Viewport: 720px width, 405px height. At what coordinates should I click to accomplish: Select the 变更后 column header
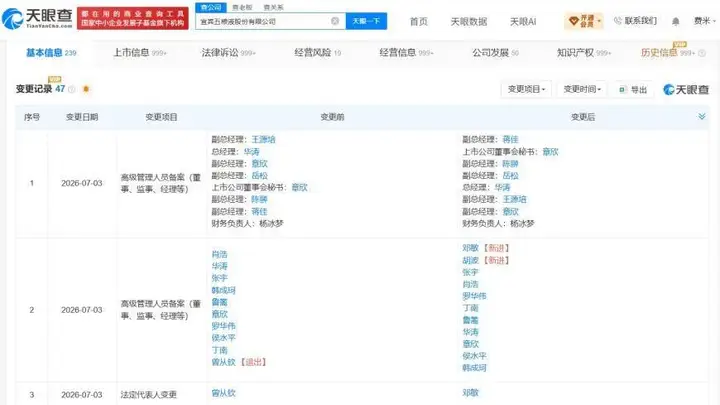point(582,117)
